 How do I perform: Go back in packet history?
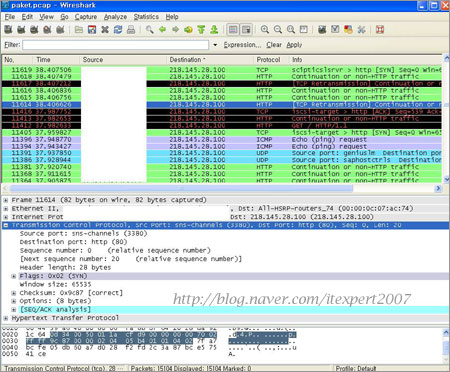click(x=163, y=30)
